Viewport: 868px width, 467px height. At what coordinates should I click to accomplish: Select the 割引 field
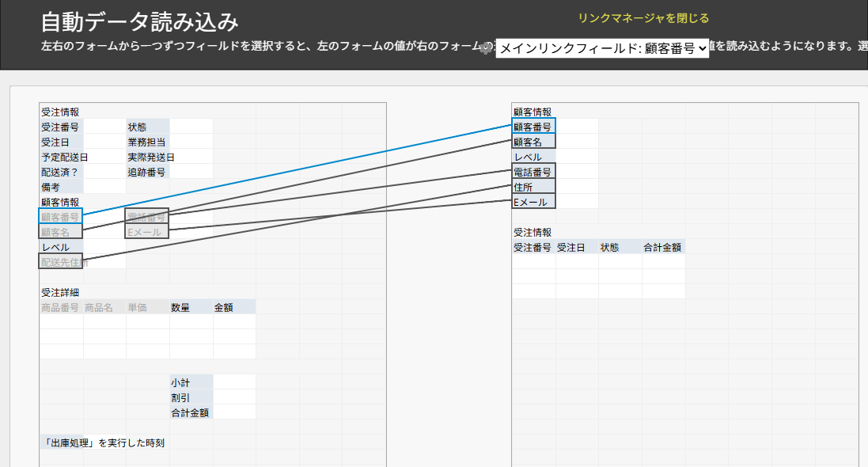tap(191, 397)
